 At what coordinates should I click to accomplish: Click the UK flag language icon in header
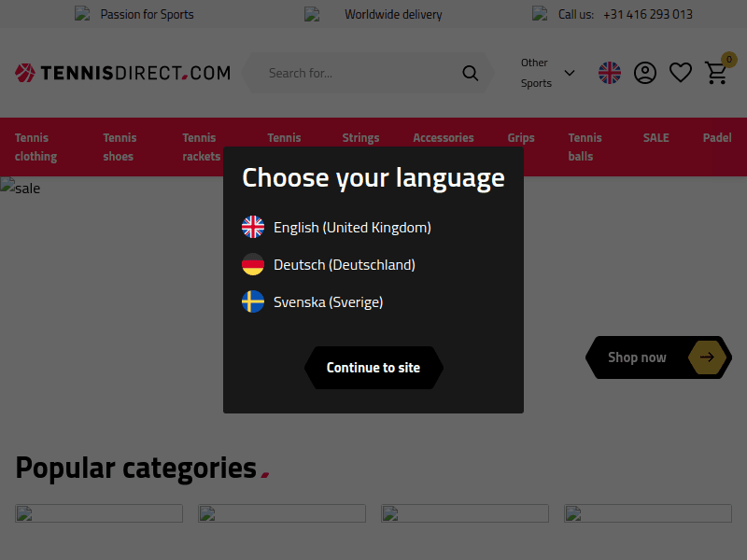(610, 73)
